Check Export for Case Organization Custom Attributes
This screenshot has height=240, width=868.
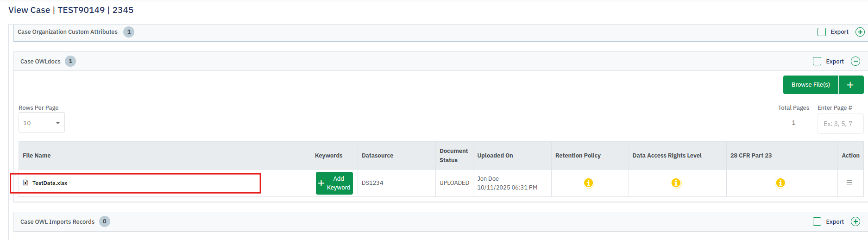click(x=822, y=32)
